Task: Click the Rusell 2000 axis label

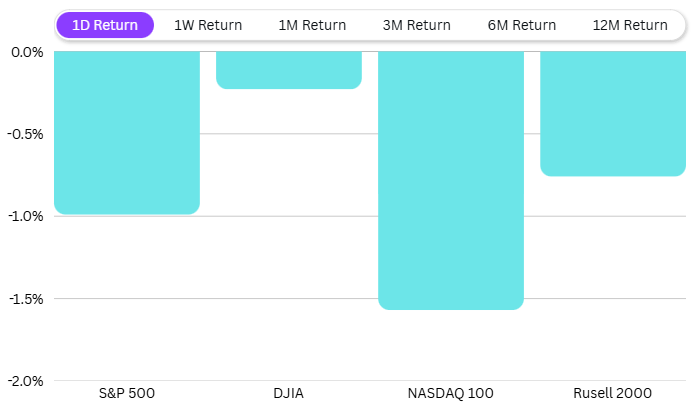Action: coord(613,392)
